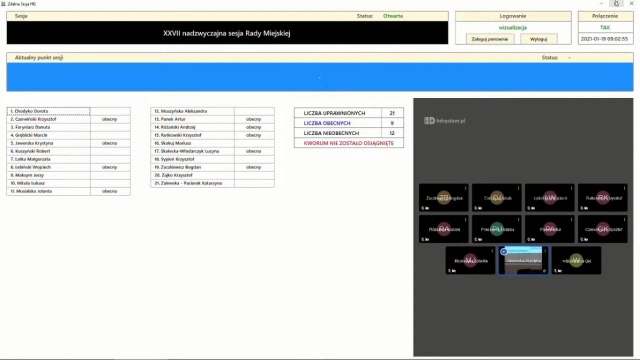Click the Wyloguj button

pyautogui.click(x=538, y=39)
